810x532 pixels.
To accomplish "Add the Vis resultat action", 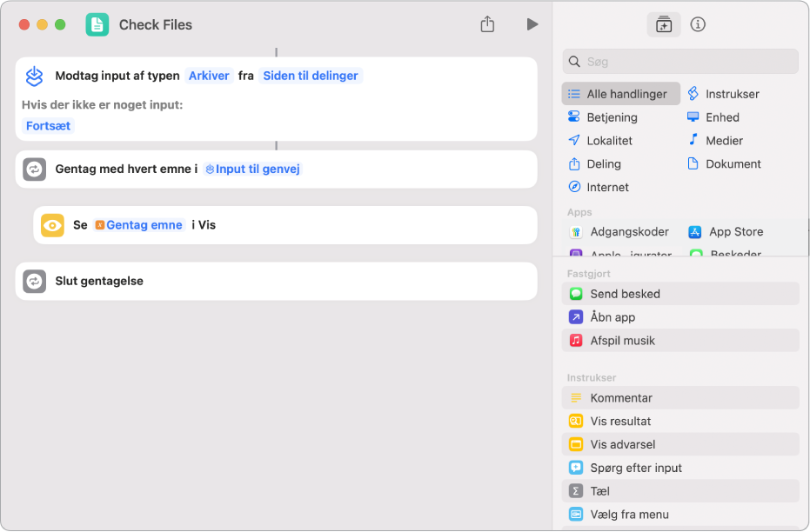I will tap(680, 421).
